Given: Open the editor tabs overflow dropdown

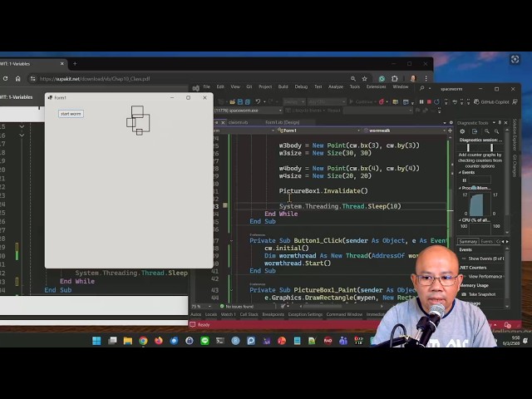Looking at the screenshot, I should 445,122.
